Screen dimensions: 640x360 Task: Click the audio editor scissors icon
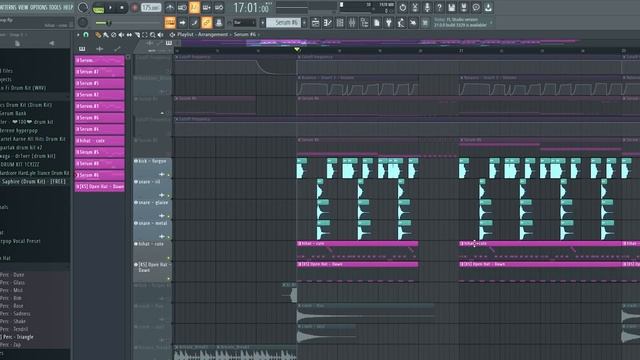[x=415, y=7]
